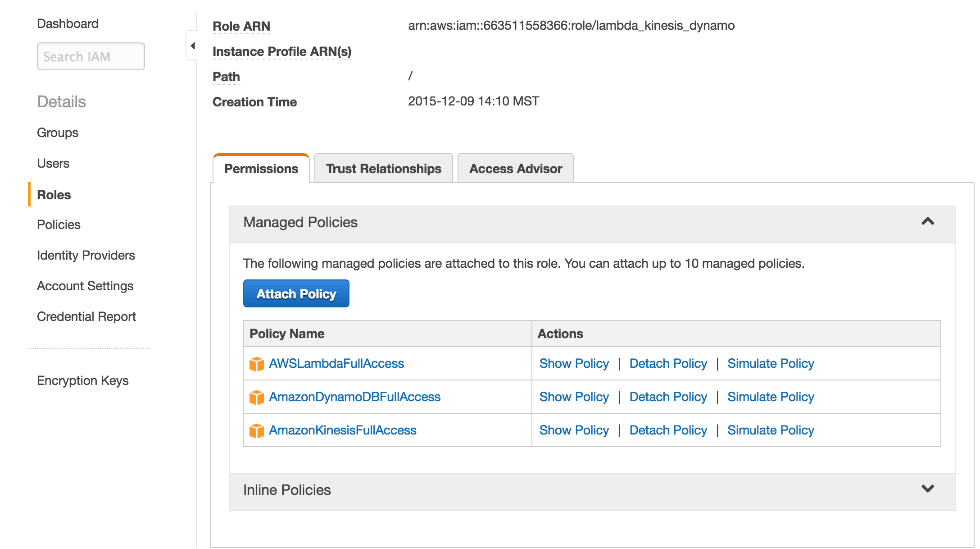Click the Attach Policy button

(296, 293)
